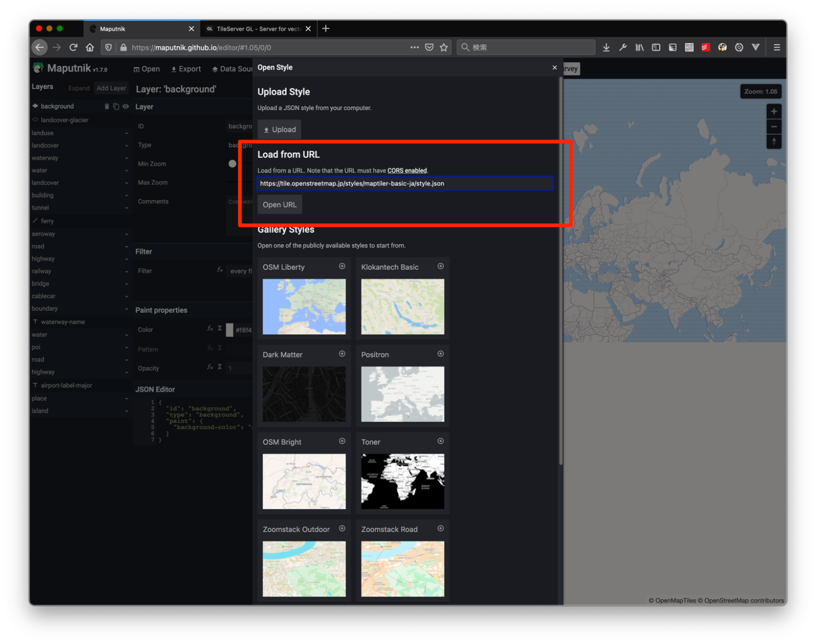The image size is (816, 644).
Task: Toggle visibility of the background layer
Action: click(125, 106)
